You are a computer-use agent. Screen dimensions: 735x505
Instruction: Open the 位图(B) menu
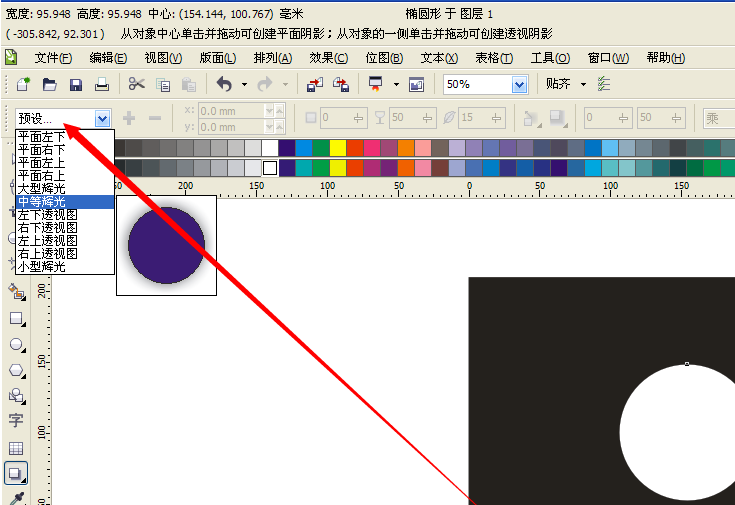coord(384,58)
